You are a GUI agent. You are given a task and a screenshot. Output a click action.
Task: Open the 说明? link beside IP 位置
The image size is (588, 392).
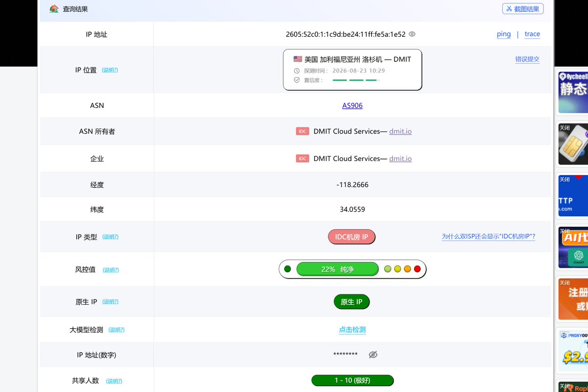tap(110, 70)
